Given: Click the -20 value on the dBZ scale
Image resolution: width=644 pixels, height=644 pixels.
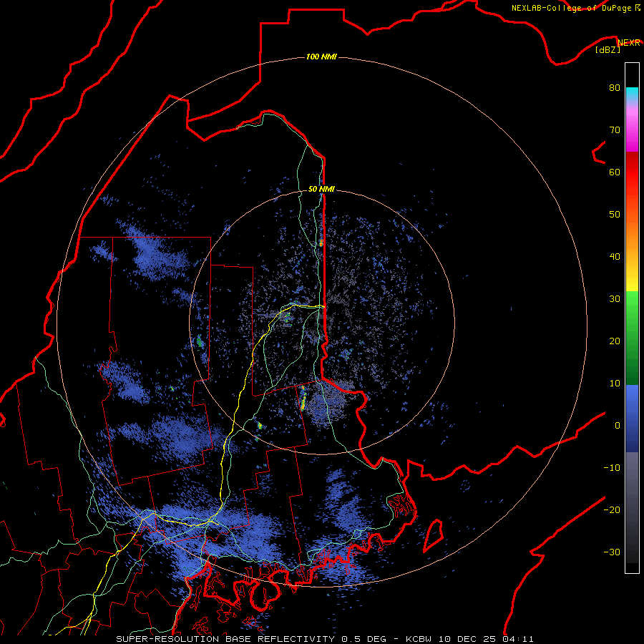Looking at the screenshot, I should click(x=612, y=509).
